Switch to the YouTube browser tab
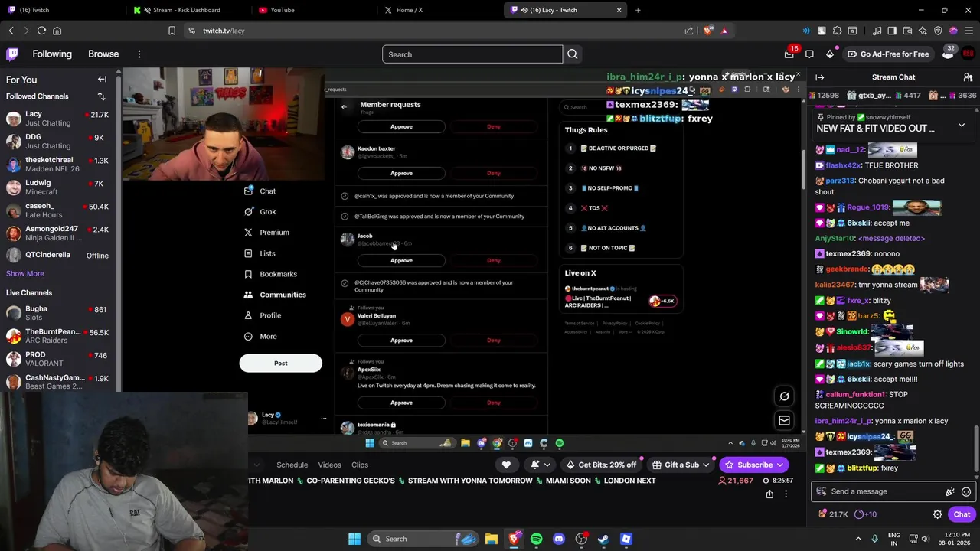Viewport: 980px width, 551px height. tap(312, 10)
